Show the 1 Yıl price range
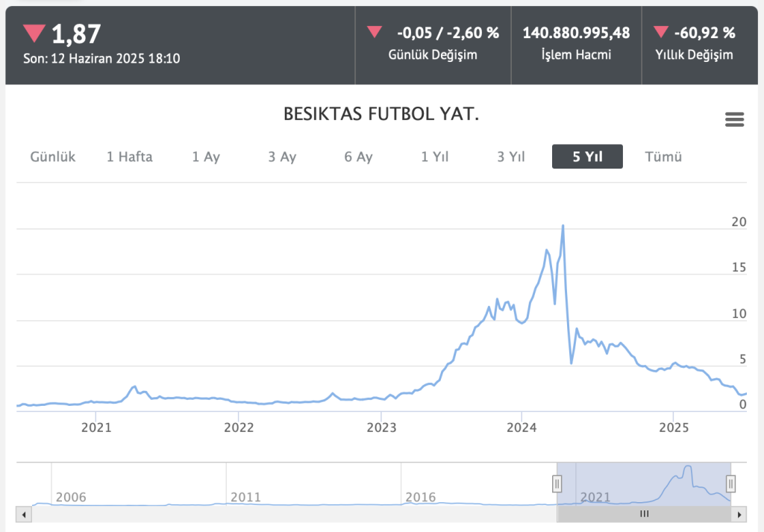This screenshot has height=532, width=764. click(x=435, y=157)
